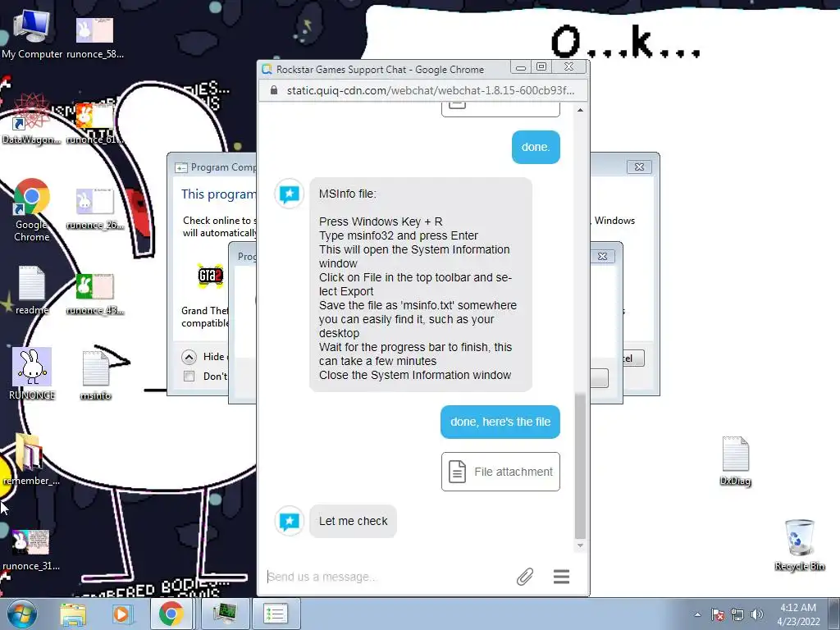Viewport: 840px width, 630px height.
Task: Show hidden tray icons arrow
Action: tap(697, 614)
